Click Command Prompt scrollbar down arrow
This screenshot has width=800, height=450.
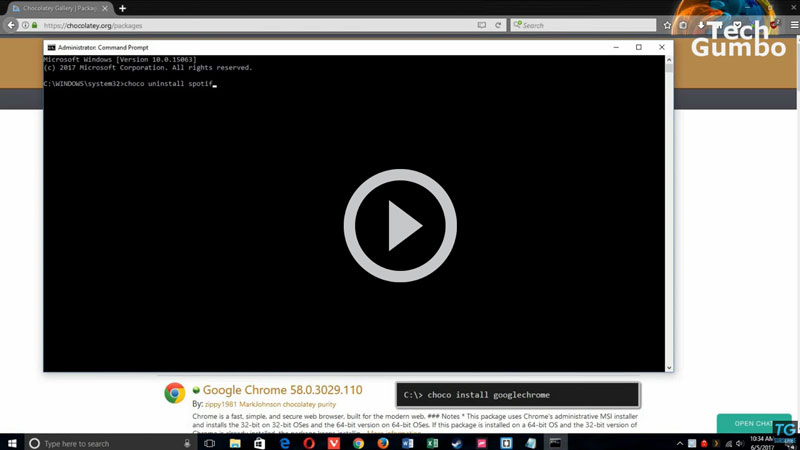coord(669,367)
